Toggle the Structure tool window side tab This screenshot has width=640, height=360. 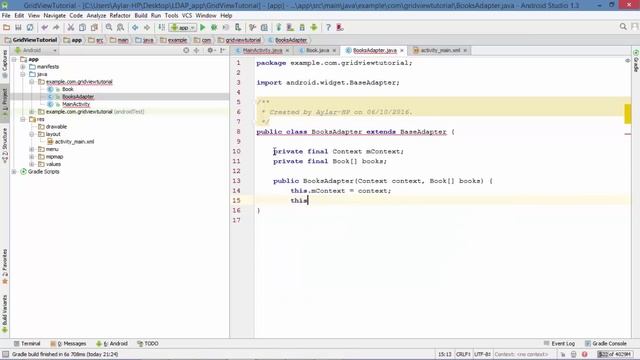(x=4, y=145)
